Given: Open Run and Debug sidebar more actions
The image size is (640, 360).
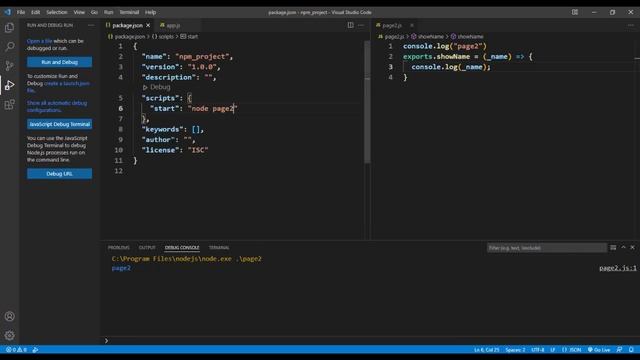Looking at the screenshot, I should point(91,25).
